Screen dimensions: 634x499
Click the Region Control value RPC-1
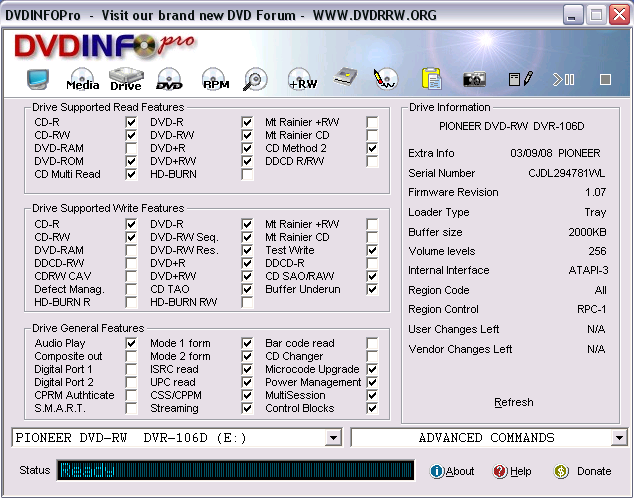click(x=592, y=309)
